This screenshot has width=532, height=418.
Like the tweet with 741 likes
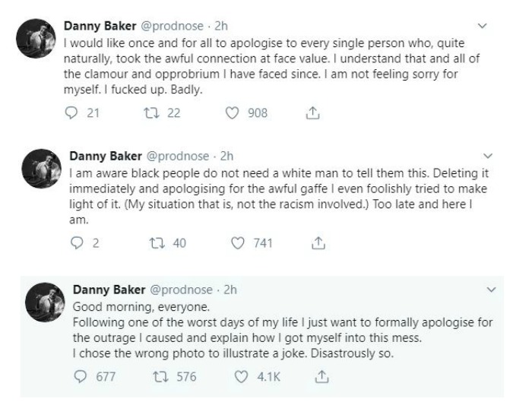coord(237,244)
